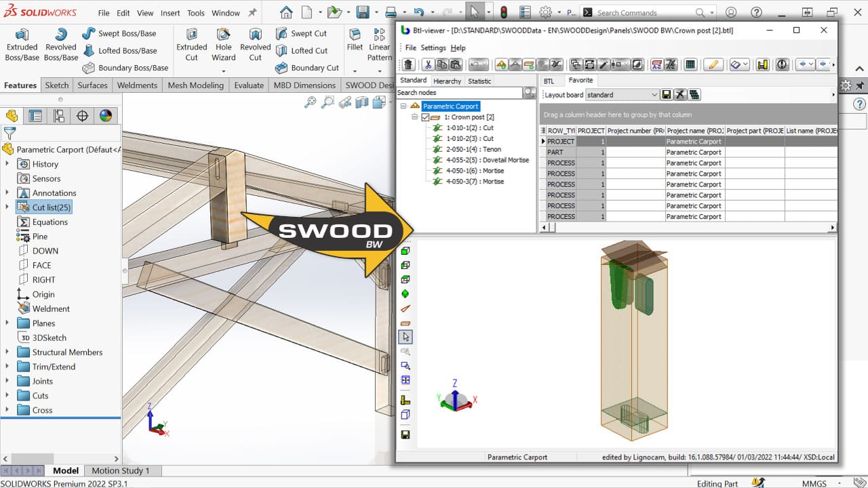Open the Hole Wizard dropdown arrow
868x488 pixels.
(x=224, y=70)
